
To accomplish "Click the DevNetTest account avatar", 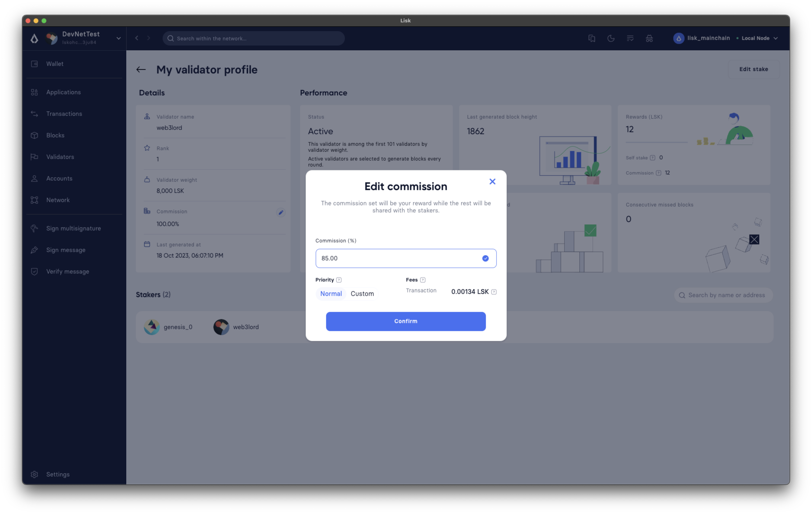I will [x=52, y=38].
